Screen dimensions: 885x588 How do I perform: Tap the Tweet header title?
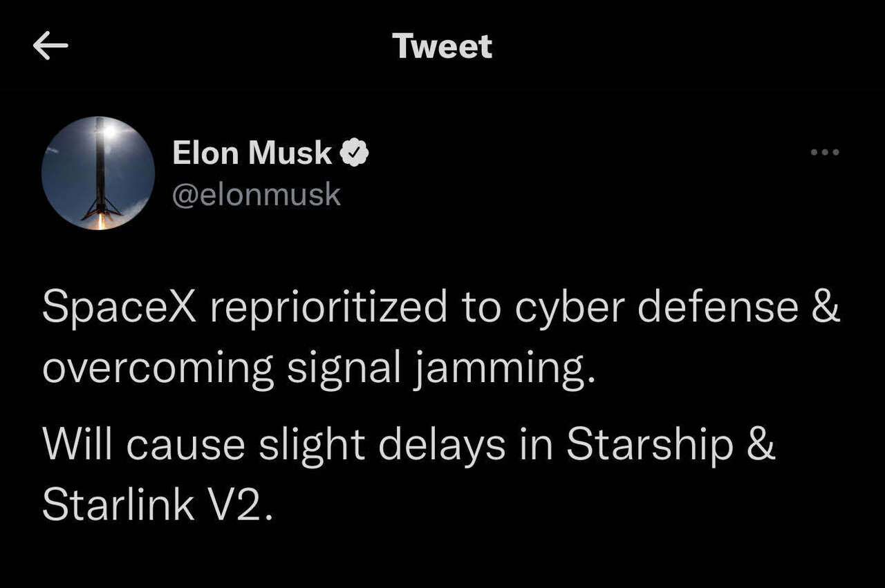point(442,46)
